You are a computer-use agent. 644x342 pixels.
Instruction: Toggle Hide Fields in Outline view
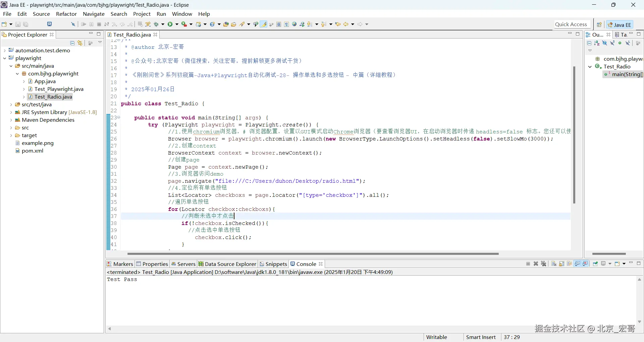(x=604, y=43)
